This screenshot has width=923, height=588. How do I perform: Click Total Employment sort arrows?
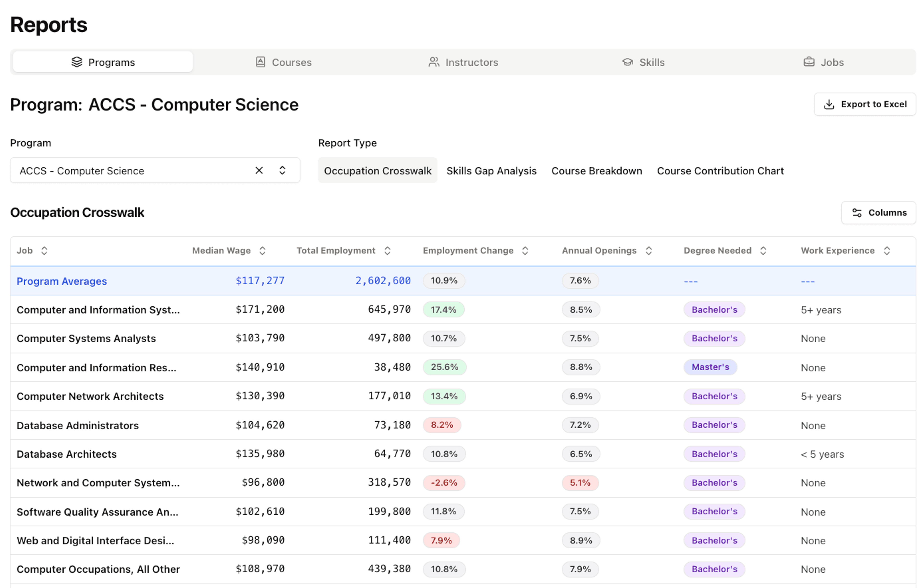387,251
